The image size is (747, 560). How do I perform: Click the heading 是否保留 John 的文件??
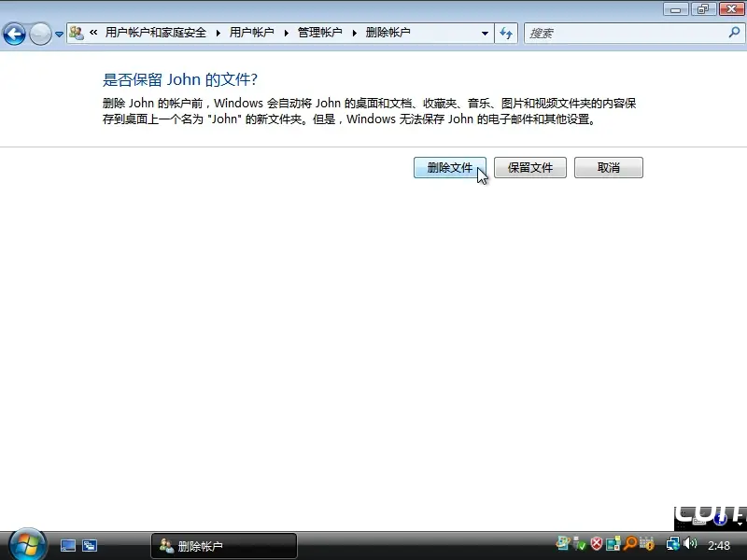180,79
